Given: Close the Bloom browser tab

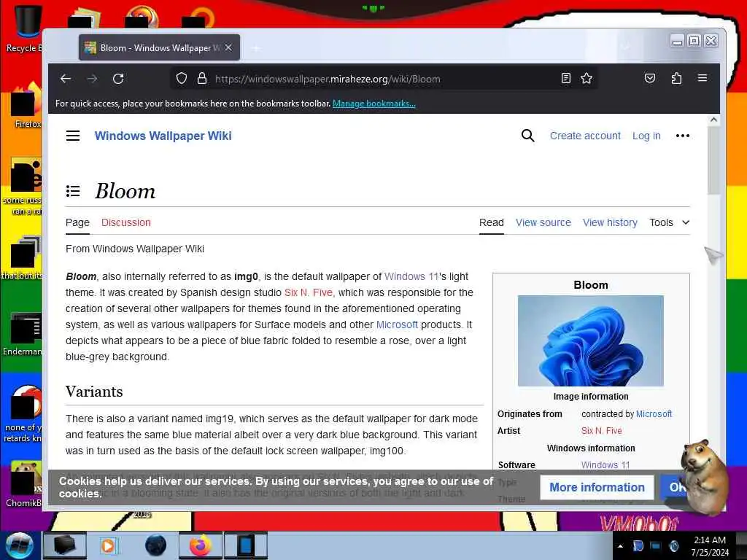Looking at the screenshot, I should pos(228,47).
